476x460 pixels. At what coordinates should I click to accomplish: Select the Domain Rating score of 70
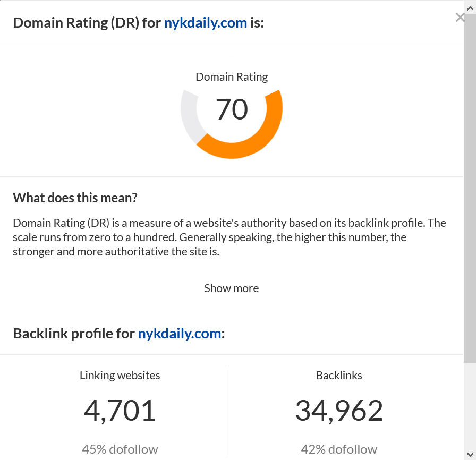point(232,110)
